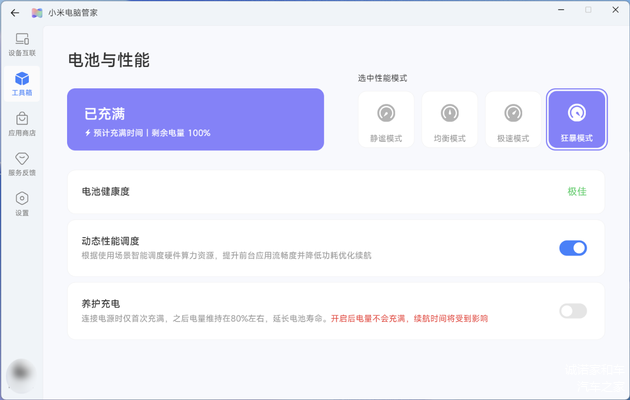This screenshot has width=630, height=400.
Task: Choose 极速模式 performance mode
Action: coord(513,119)
